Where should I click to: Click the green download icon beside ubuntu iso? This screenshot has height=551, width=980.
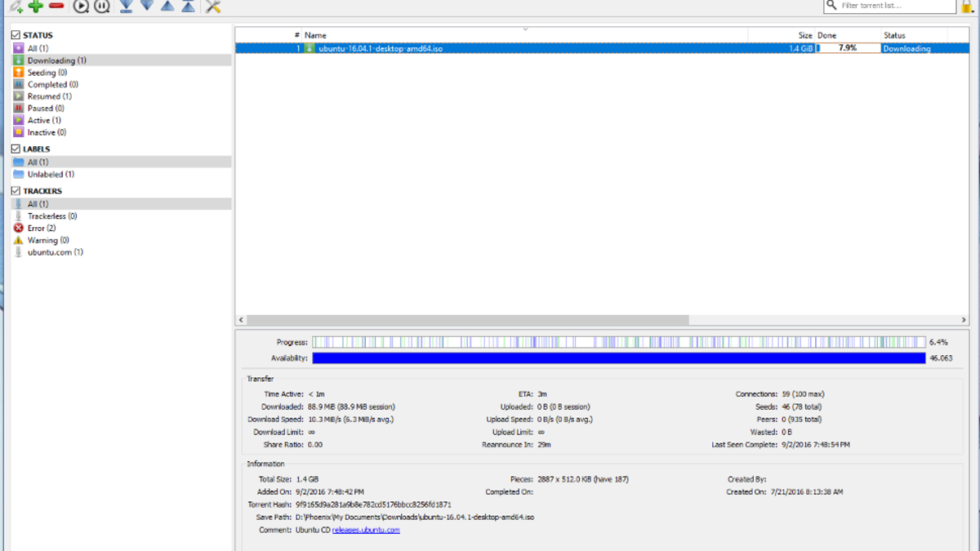(x=310, y=48)
